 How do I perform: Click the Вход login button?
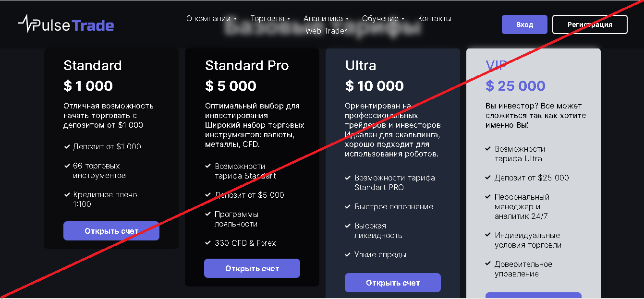tap(524, 24)
